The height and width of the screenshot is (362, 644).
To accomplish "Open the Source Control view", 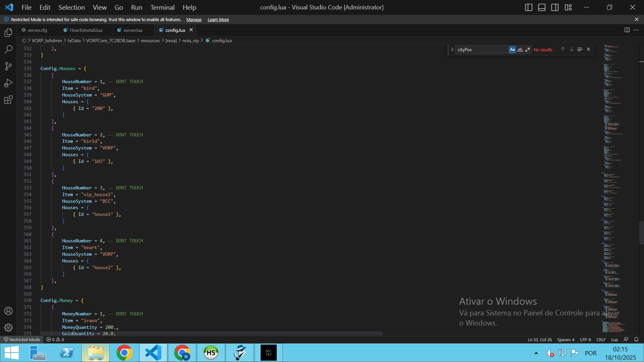I will point(8,66).
